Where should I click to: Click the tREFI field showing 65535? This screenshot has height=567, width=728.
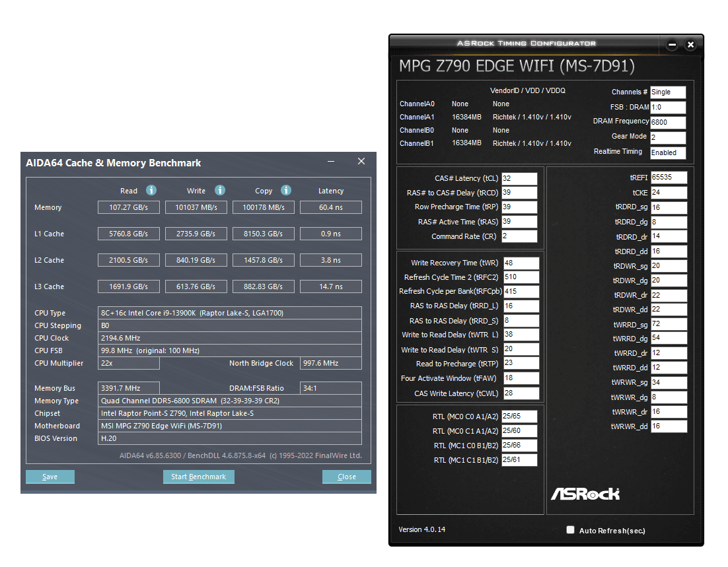(x=669, y=178)
